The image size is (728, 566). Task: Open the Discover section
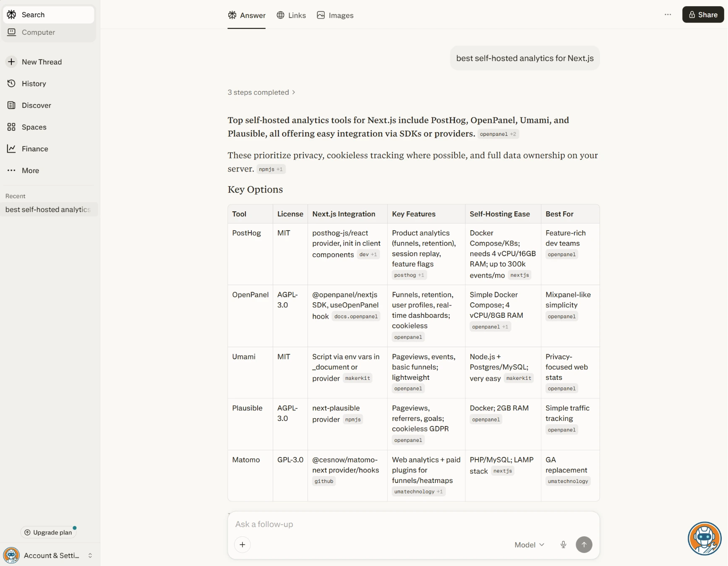[x=36, y=105]
